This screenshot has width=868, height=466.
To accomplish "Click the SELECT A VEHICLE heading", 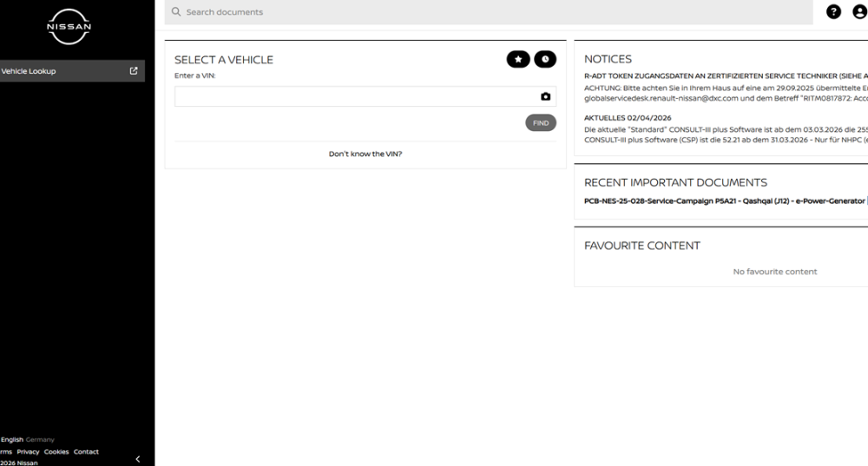I will [x=224, y=60].
